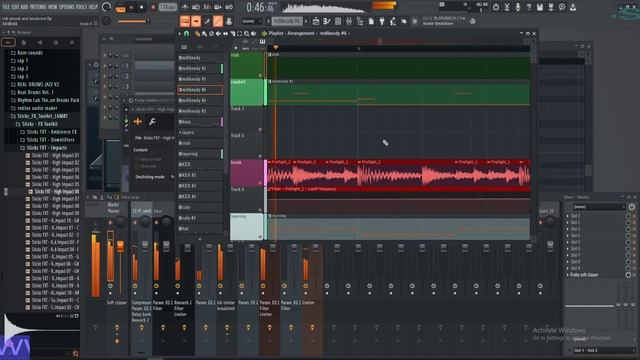Click the undo history circular arrow icon
Image resolution: width=640 pixels, height=360 pixels.
[x=496, y=7]
